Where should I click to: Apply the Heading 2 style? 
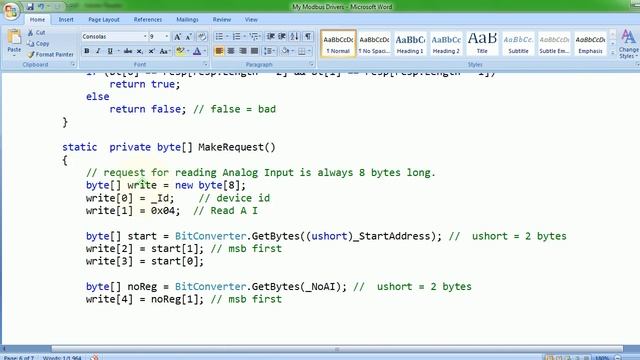[x=446, y=43]
